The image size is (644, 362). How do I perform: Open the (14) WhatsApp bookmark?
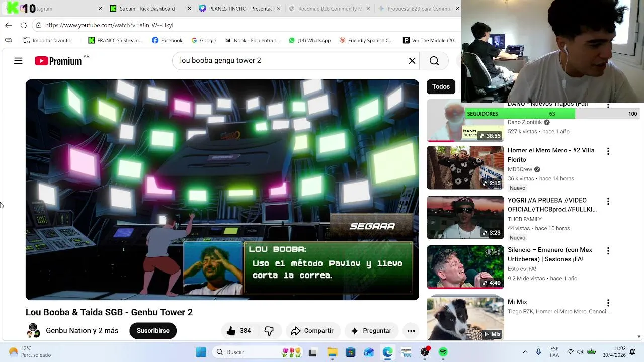(x=309, y=40)
